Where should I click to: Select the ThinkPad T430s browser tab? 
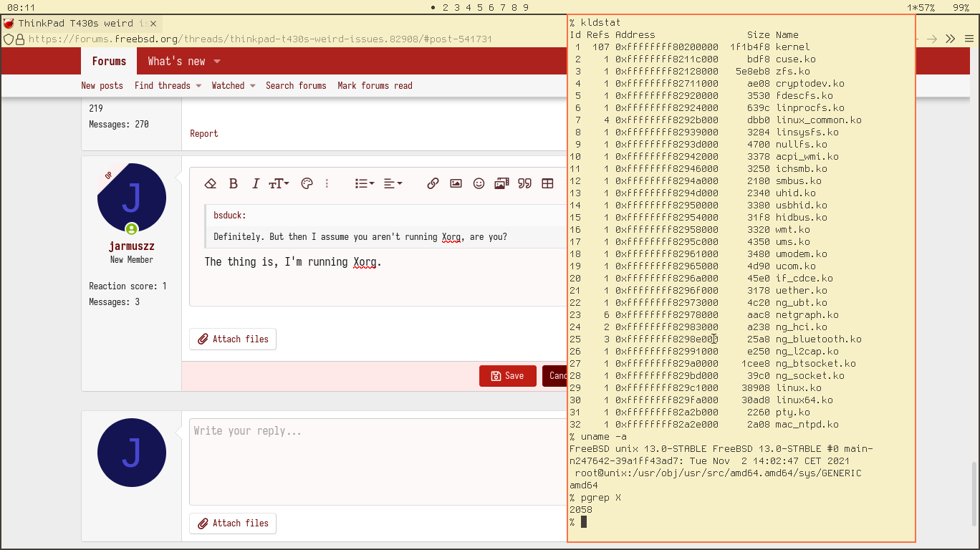pos(82,24)
